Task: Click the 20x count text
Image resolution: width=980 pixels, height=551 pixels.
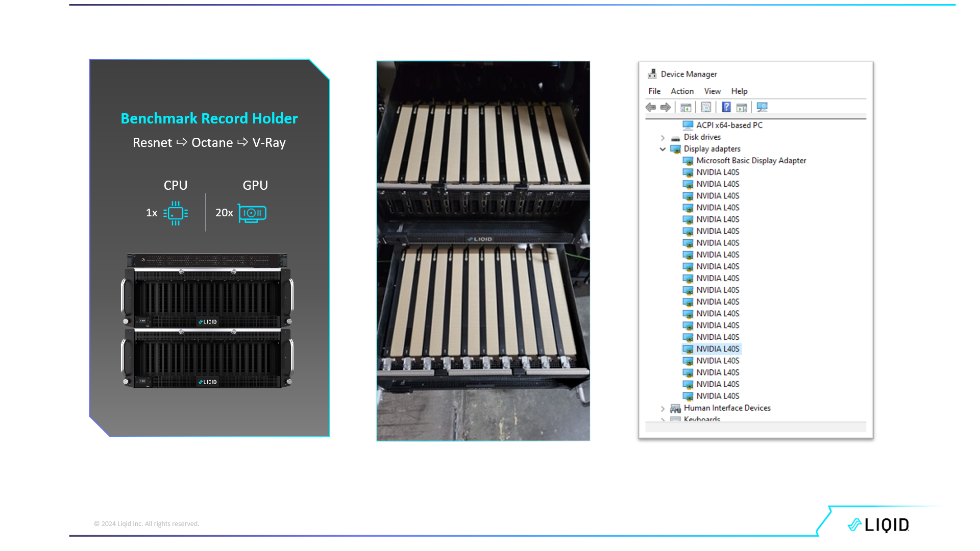Action: coord(224,213)
